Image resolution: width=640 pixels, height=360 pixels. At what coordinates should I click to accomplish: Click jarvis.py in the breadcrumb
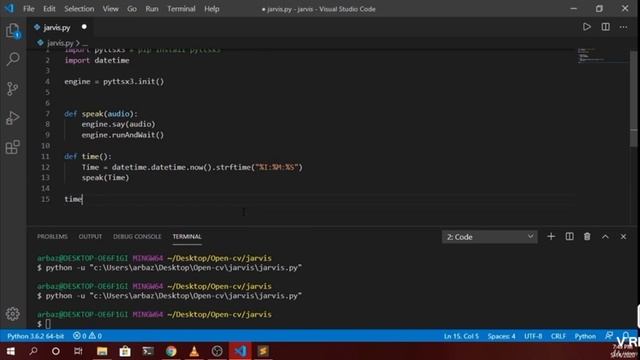(60, 43)
